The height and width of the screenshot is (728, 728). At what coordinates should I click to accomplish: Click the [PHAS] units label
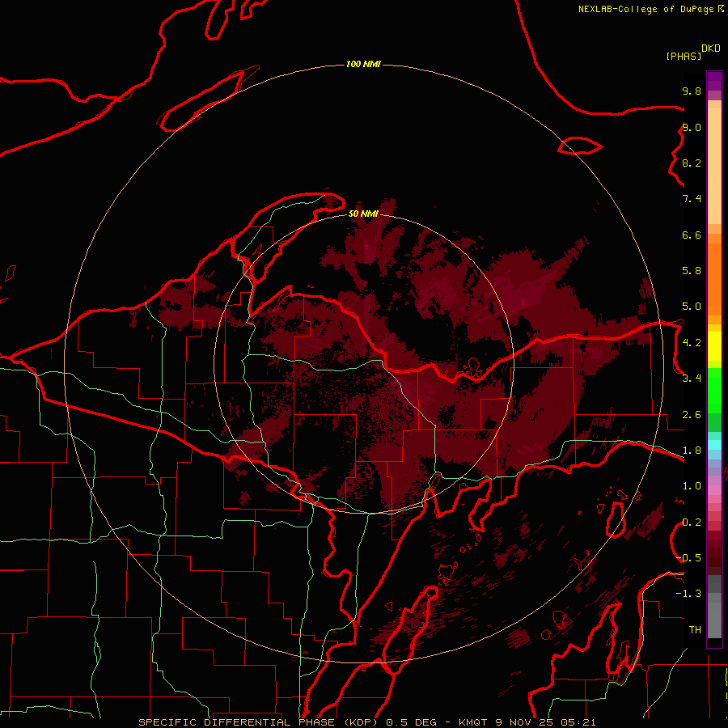(x=684, y=56)
